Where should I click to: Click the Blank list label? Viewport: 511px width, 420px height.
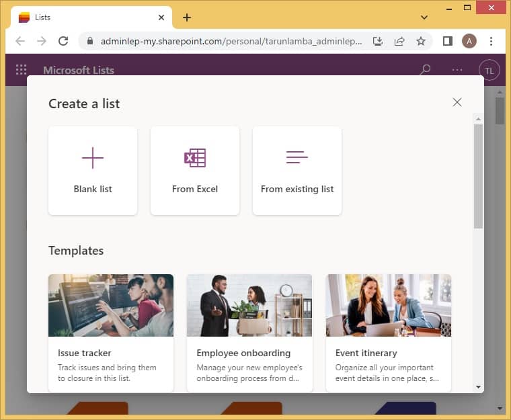[93, 189]
